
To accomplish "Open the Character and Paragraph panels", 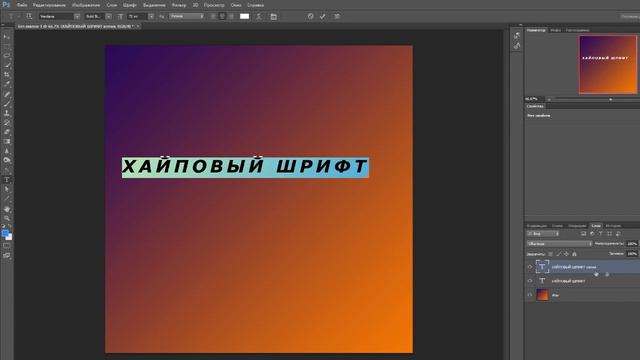I will [x=273, y=16].
